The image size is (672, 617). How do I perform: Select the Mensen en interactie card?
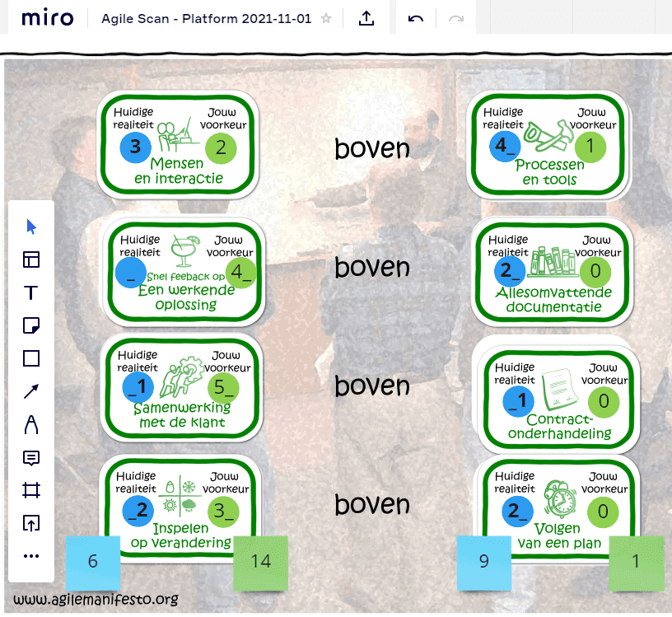[x=178, y=144]
